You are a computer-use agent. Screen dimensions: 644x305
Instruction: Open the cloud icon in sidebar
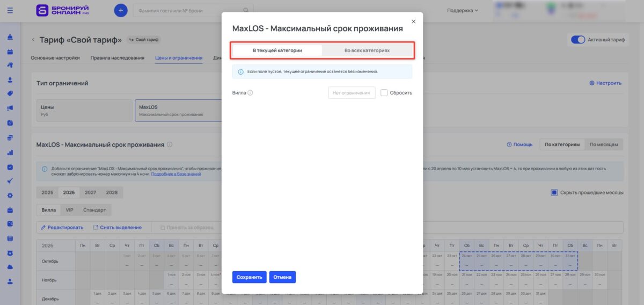tap(10, 267)
